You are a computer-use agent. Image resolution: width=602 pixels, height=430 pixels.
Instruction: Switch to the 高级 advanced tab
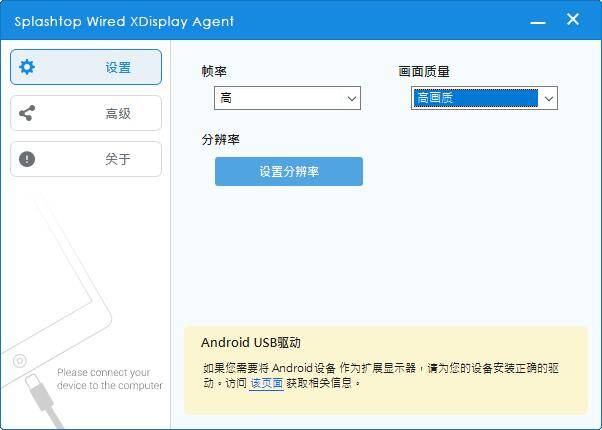click(86, 113)
